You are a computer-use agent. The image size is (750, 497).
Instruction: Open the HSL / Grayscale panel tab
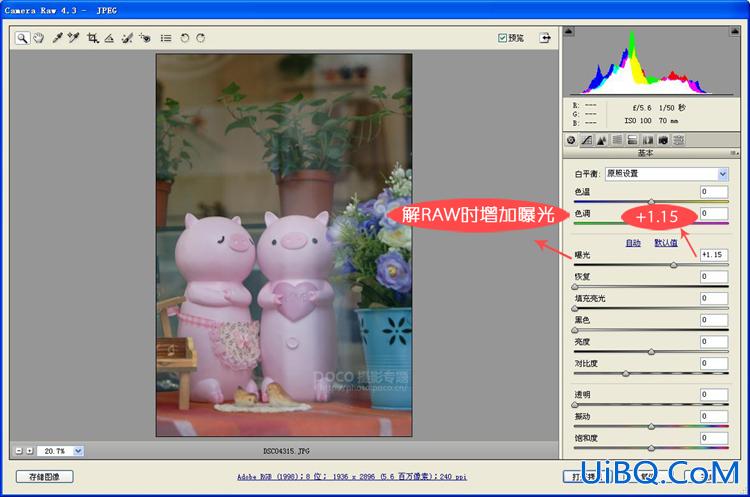(x=618, y=140)
